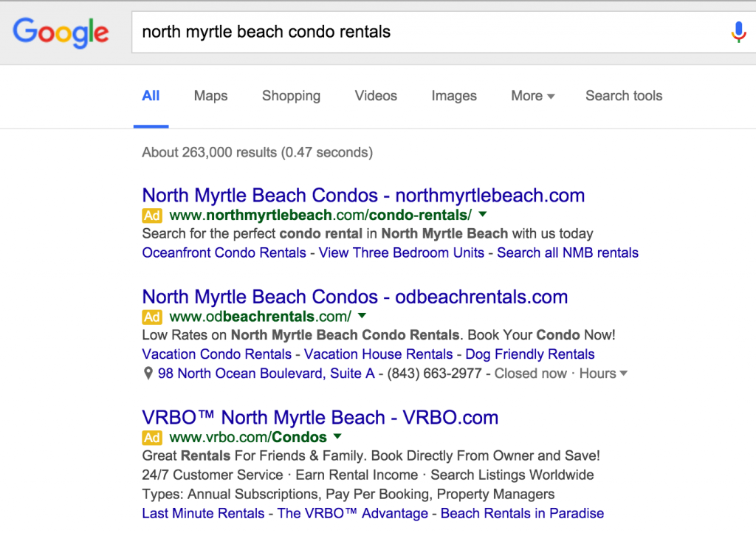Click the Ad badge on the northmyrtlebeach.com result

tap(151, 216)
